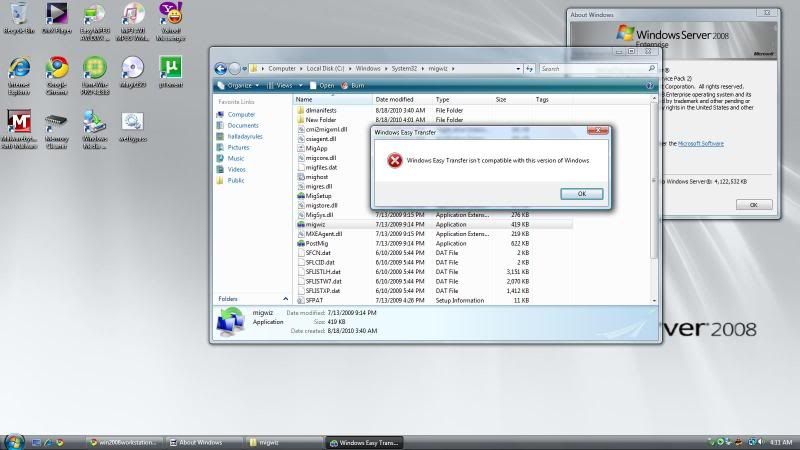Sort by the Size column header
The height and width of the screenshot is (450, 800).
point(513,99)
